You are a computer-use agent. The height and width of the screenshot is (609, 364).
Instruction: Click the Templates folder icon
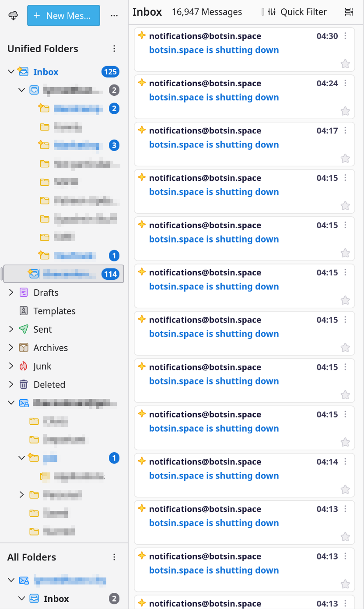click(24, 311)
